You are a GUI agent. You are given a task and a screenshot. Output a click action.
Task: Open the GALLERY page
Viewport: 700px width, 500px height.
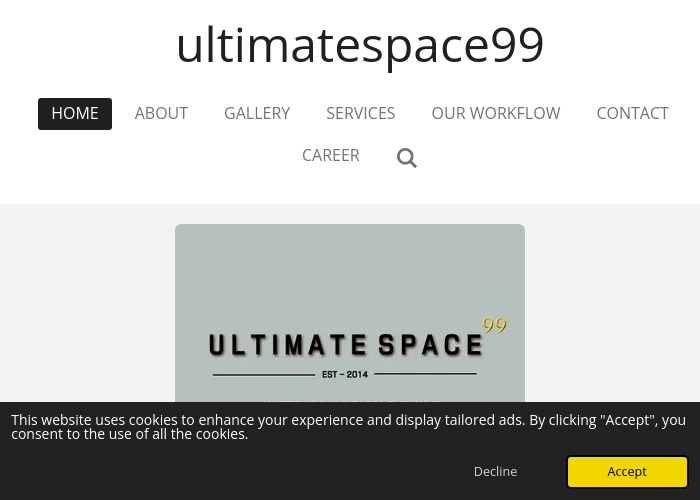pyautogui.click(x=257, y=114)
